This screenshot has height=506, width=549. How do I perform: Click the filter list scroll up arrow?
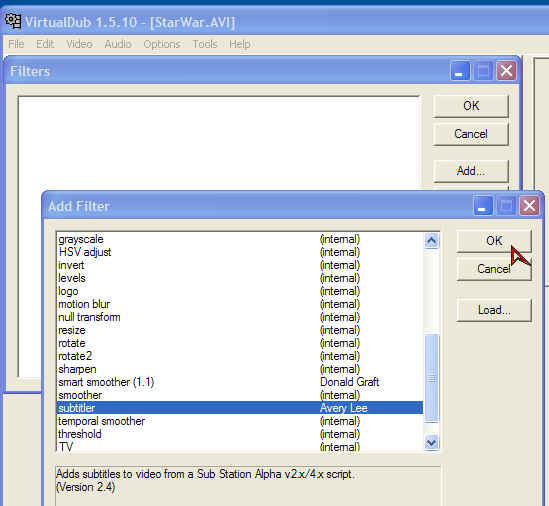[x=431, y=241]
